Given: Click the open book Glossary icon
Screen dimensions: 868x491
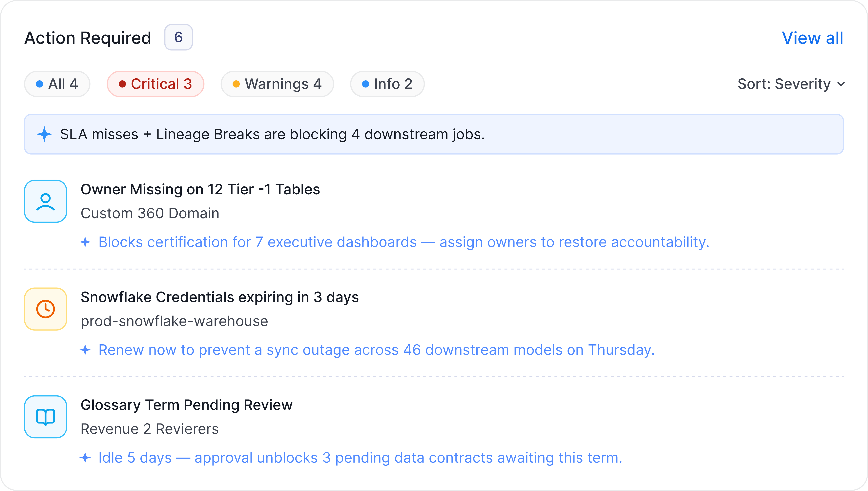Looking at the screenshot, I should click(x=46, y=417).
